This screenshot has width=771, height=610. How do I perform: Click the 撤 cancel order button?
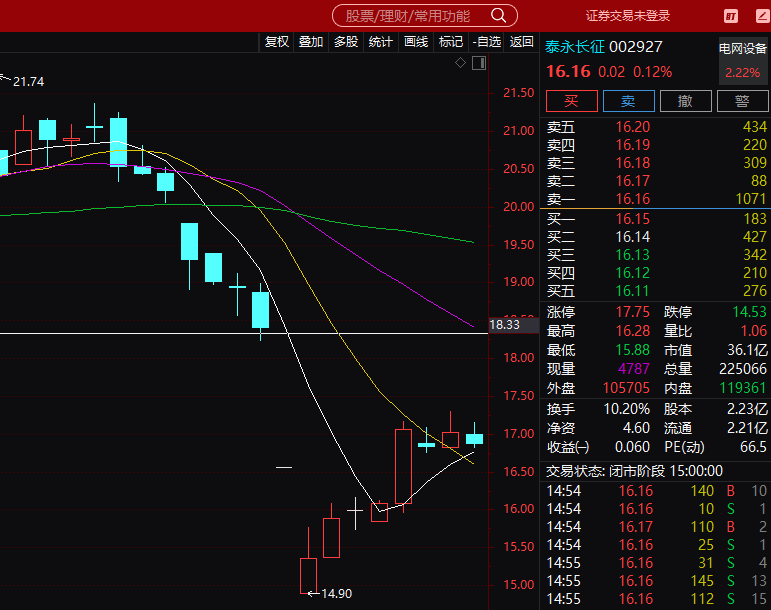tap(685, 101)
